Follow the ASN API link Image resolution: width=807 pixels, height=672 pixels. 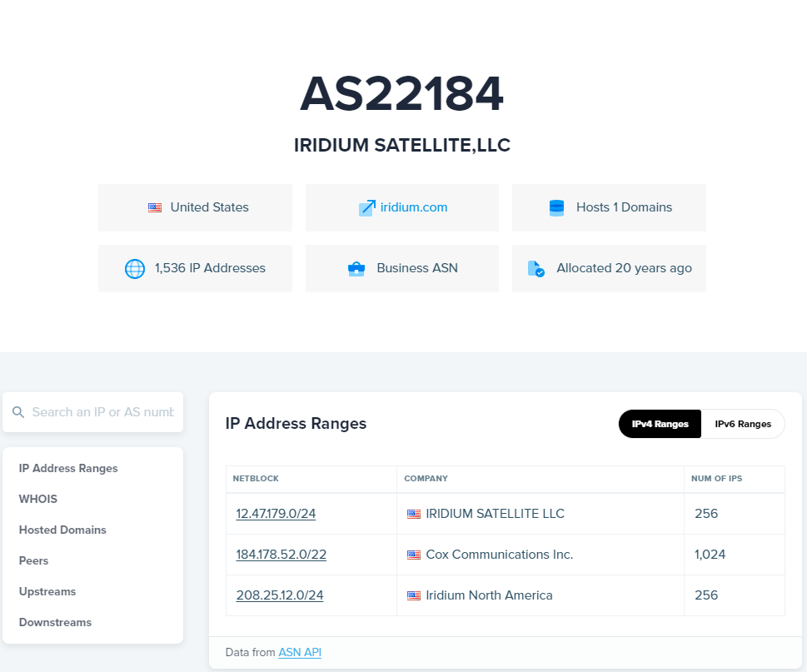click(x=300, y=653)
